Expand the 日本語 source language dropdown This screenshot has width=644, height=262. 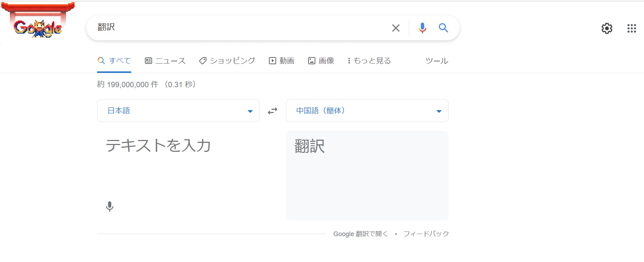pyautogui.click(x=178, y=111)
